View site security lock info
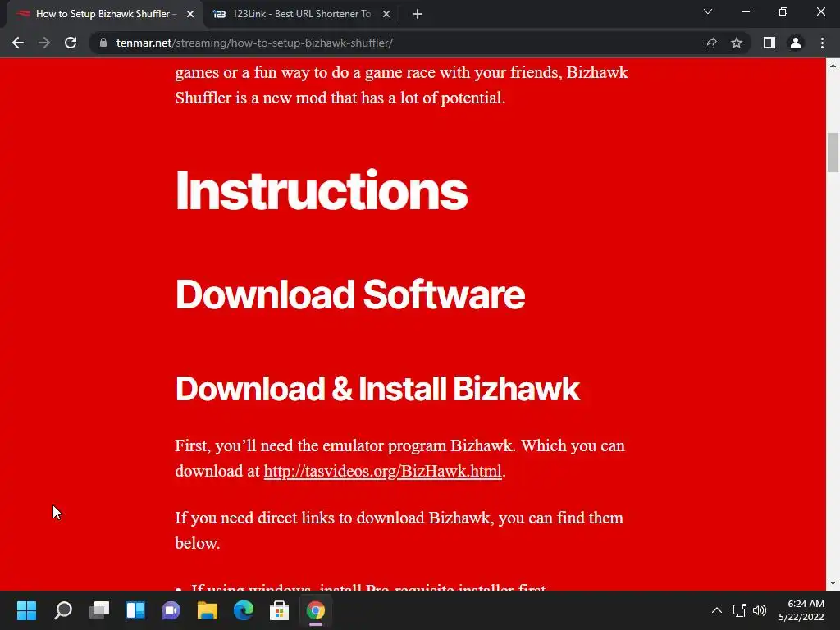Viewport: 840px width, 630px height. 103,43
